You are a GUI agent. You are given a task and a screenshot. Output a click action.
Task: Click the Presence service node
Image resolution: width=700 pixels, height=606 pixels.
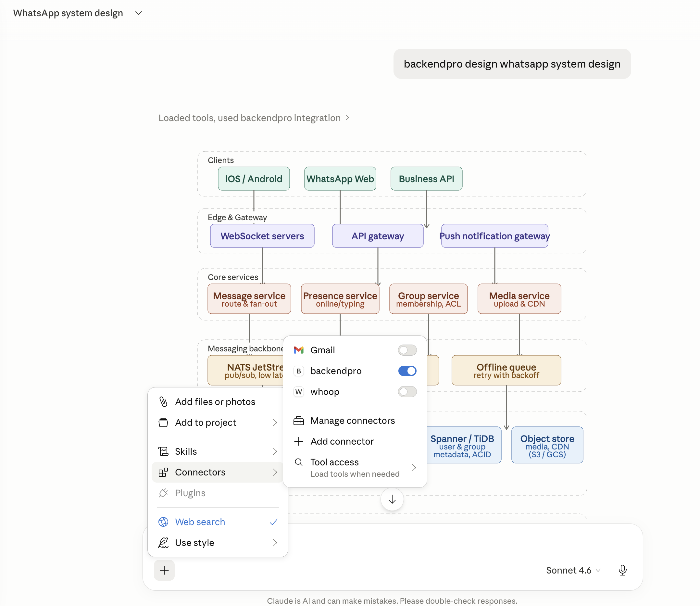[x=340, y=298]
